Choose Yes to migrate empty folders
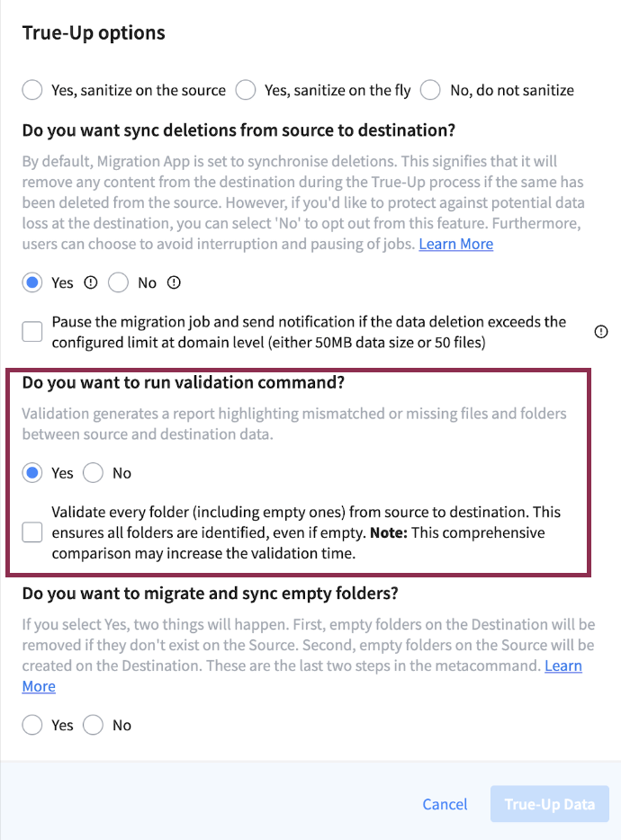 31,725
